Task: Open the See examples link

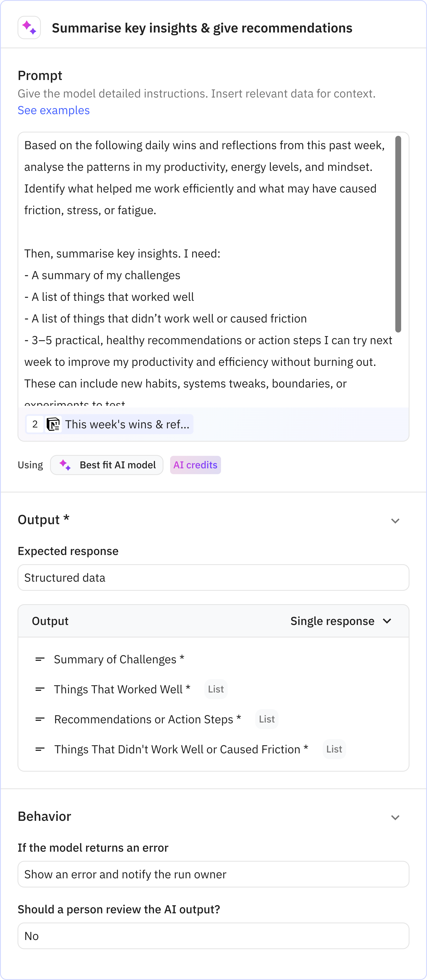Action: [x=53, y=110]
